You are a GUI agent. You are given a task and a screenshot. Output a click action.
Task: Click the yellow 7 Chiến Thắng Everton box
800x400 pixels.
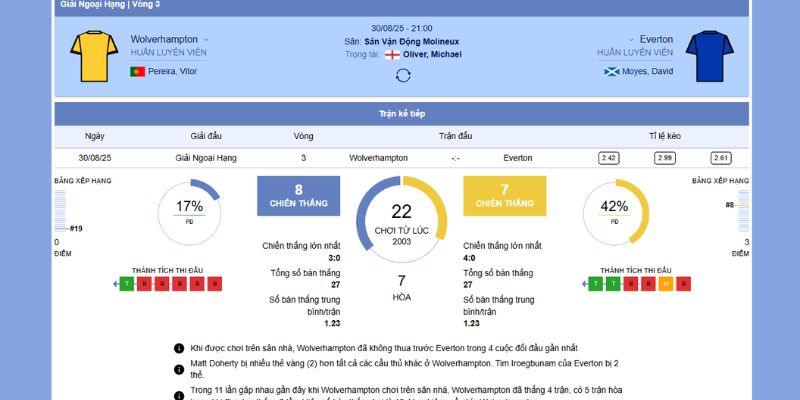point(505,195)
